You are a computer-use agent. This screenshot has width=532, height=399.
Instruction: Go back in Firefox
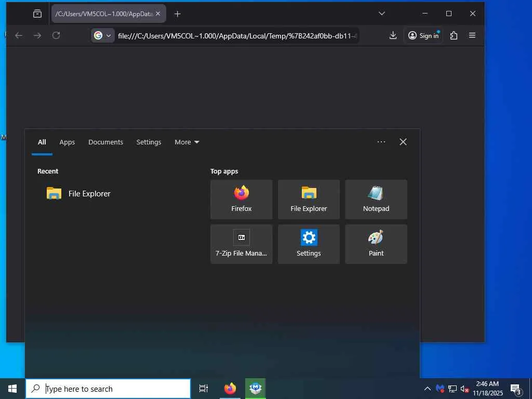pyautogui.click(x=19, y=35)
